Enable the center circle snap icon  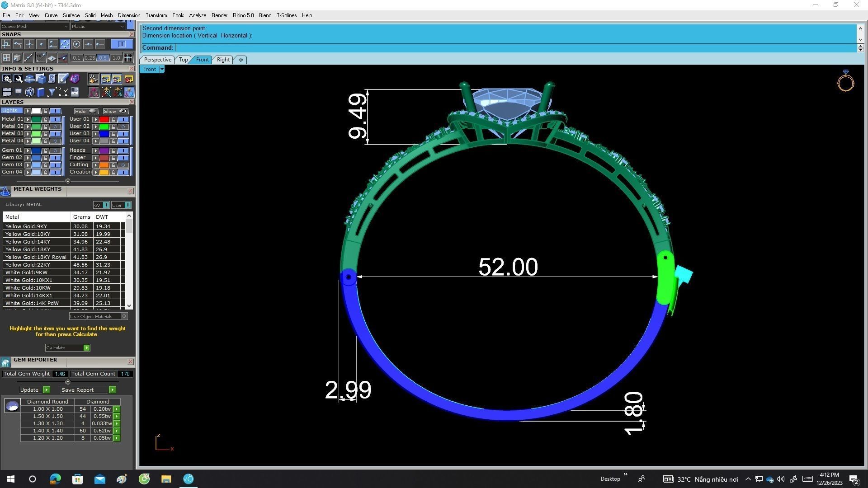tap(76, 44)
